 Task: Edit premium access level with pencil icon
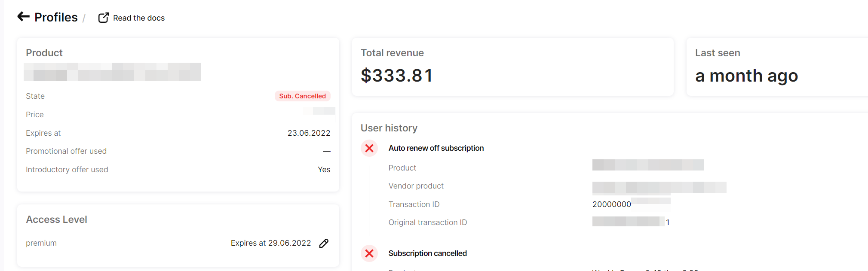[x=324, y=244]
